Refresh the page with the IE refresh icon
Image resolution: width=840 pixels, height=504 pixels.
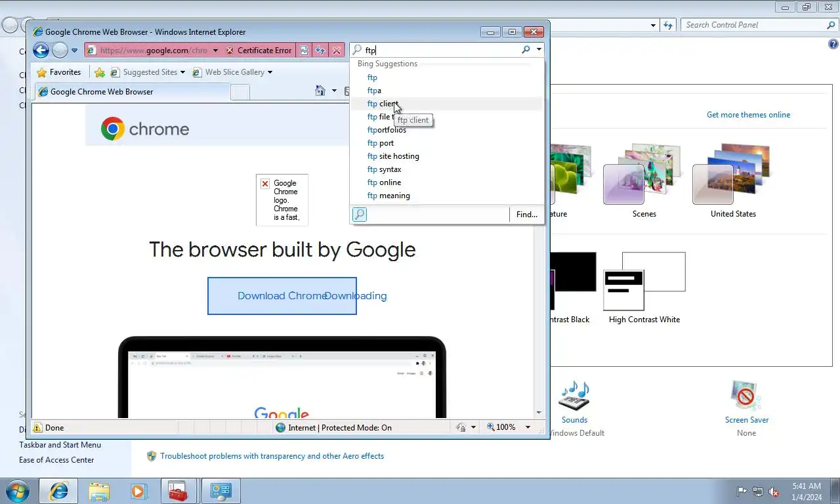320,51
